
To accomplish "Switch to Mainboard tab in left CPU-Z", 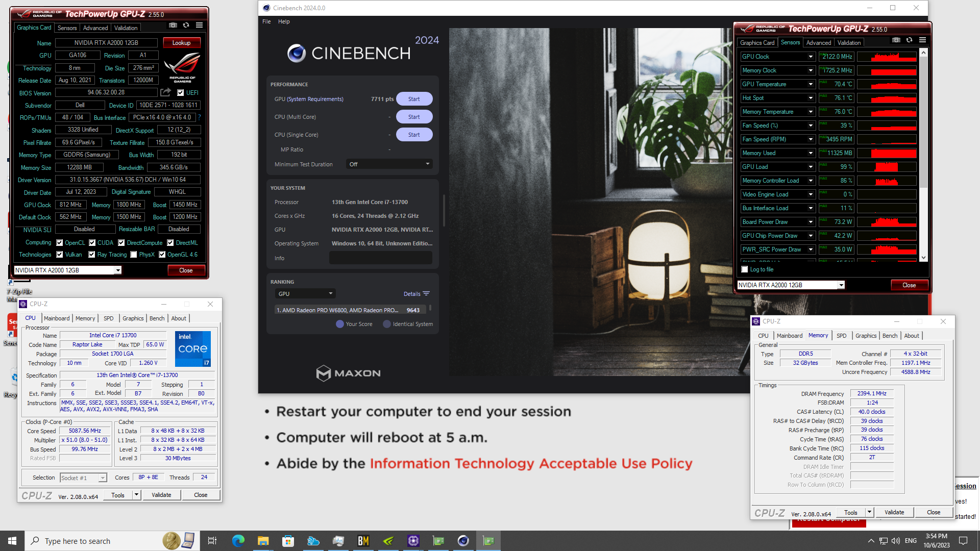I will tap(57, 318).
